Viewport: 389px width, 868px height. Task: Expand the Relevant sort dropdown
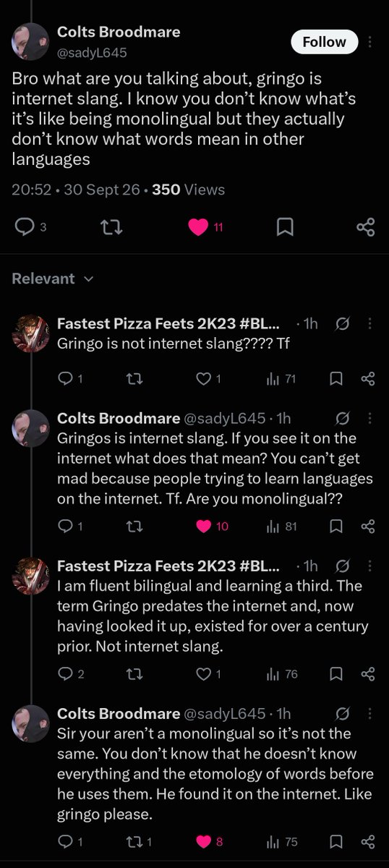point(53,278)
